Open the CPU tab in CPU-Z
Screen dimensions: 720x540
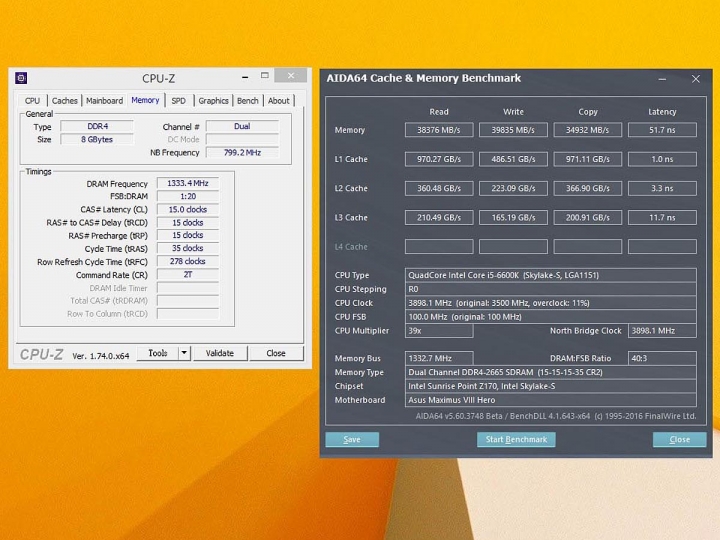click(x=32, y=101)
